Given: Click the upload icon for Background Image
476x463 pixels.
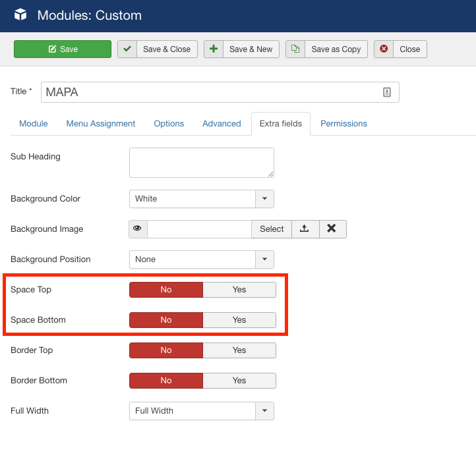Looking at the screenshot, I should [304, 229].
